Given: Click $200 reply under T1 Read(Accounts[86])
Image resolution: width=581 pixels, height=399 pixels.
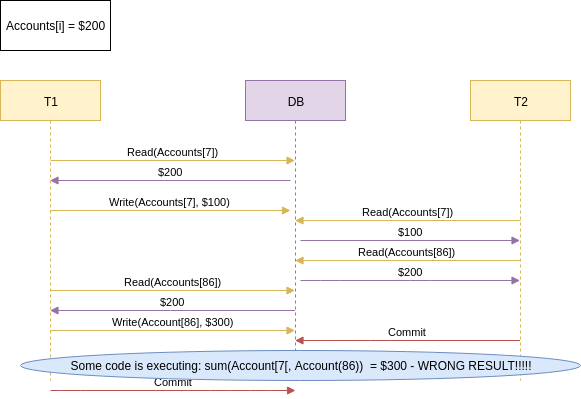Looking at the screenshot, I should [172, 302].
